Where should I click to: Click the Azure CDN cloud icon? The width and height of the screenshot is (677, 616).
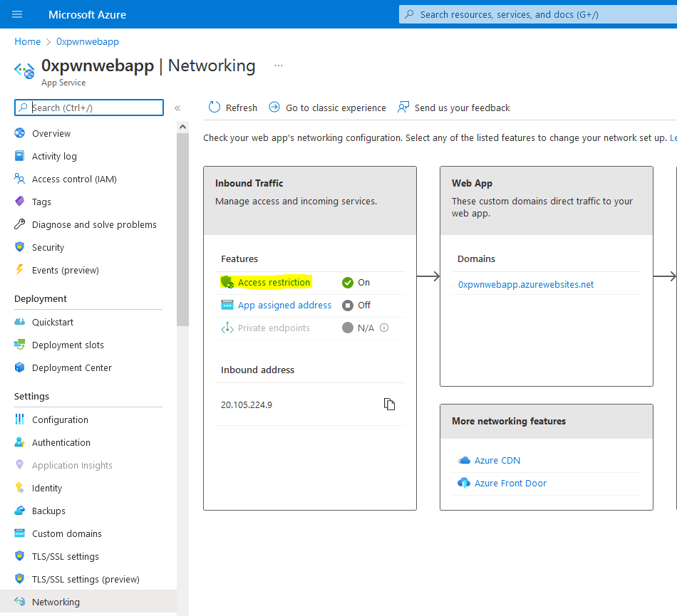point(464,461)
